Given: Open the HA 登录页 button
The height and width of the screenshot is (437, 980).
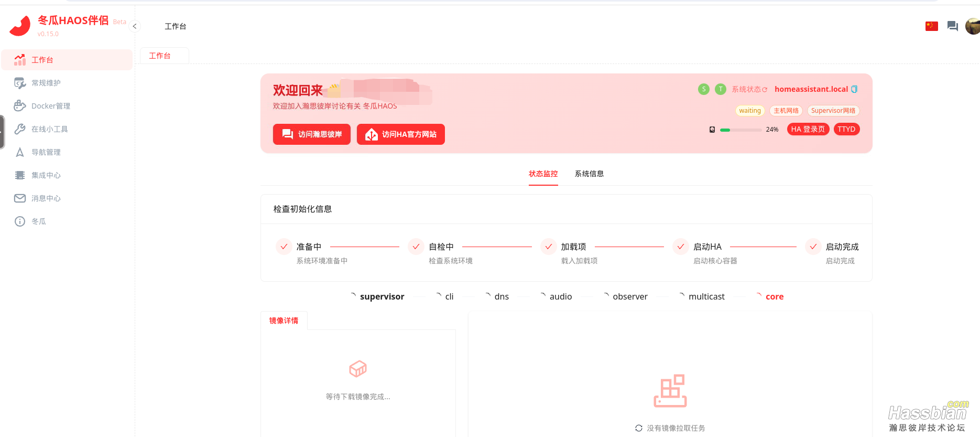Looking at the screenshot, I should pyautogui.click(x=808, y=129).
